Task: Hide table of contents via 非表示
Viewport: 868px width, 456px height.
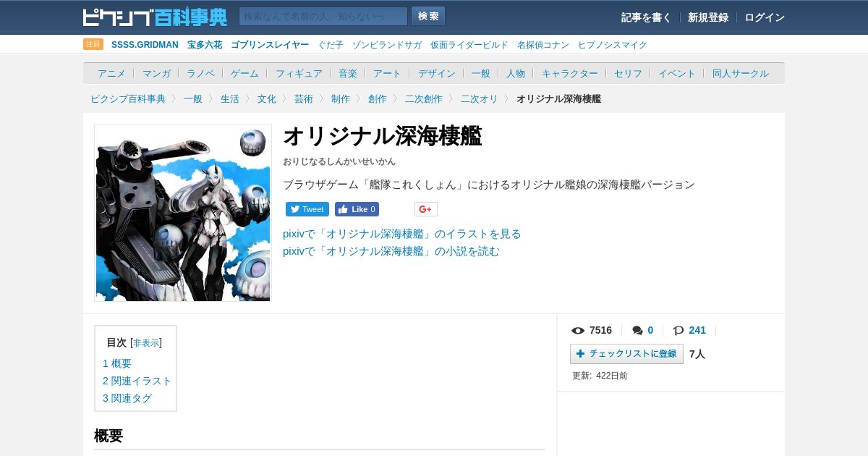Action: coord(147,343)
